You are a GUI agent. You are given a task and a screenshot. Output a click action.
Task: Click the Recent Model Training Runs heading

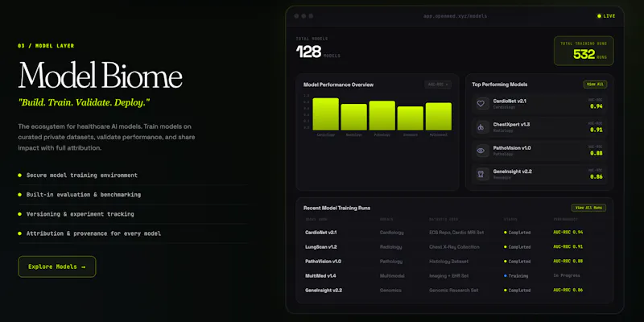pyautogui.click(x=336, y=208)
